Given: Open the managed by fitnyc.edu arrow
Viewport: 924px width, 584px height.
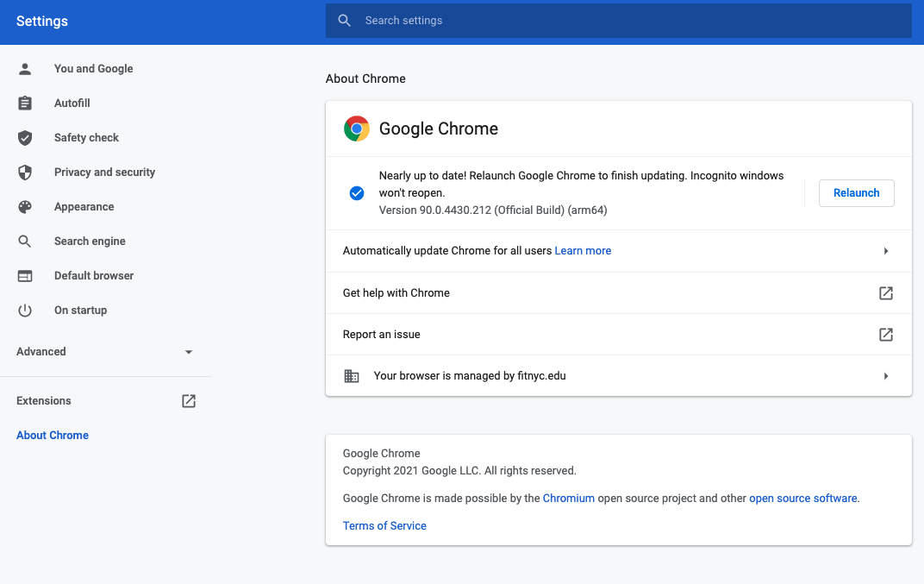Looking at the screenshot, I should 886,376.
